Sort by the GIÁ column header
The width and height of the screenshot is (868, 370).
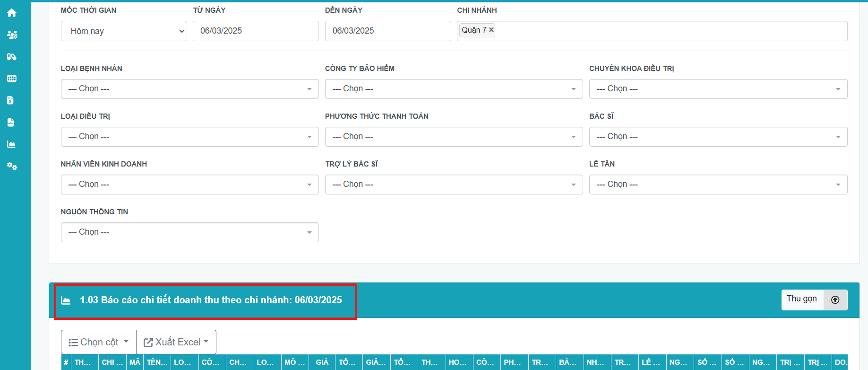tap(322, 362)
